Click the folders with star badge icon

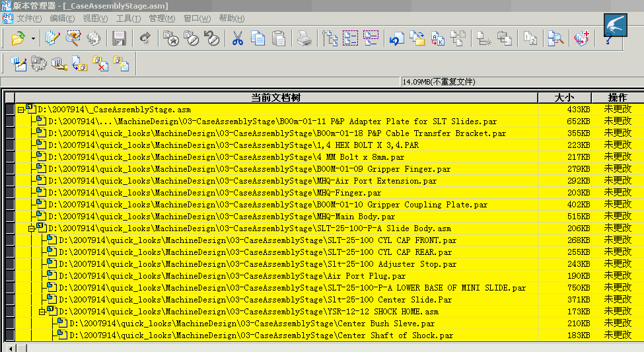coord(170,38)
